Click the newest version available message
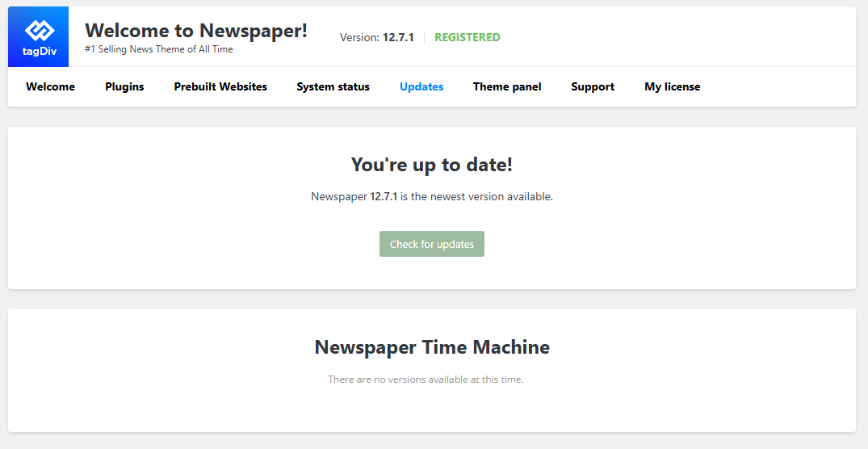Viewport: 868px width, 449px height. point(432,196)
